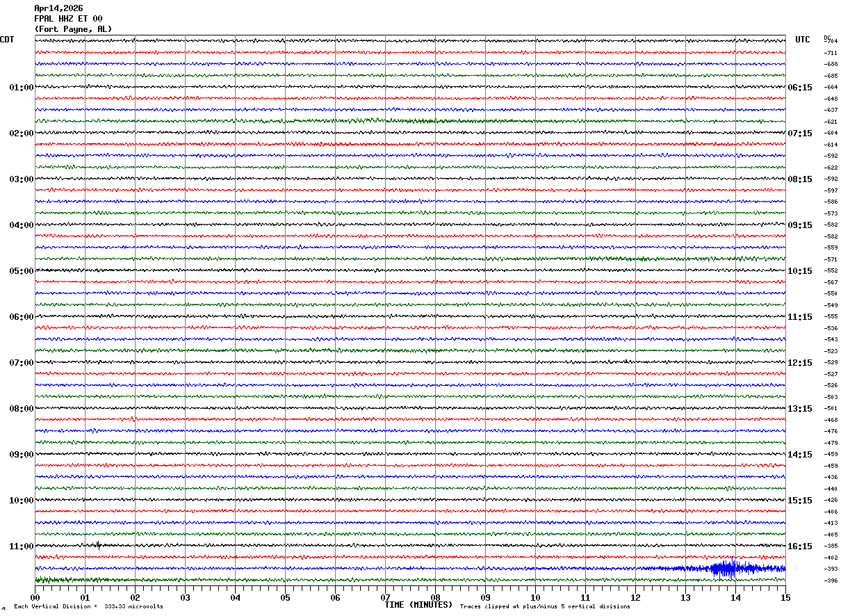Click the 11:15 UTC time label
Viewport: 841px width, 616px height.
pos(800,317)
